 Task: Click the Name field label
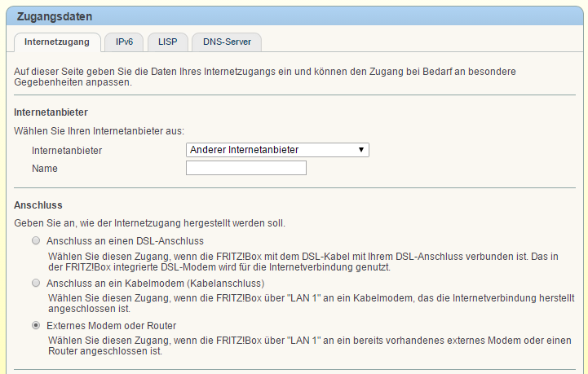[45, 169]
